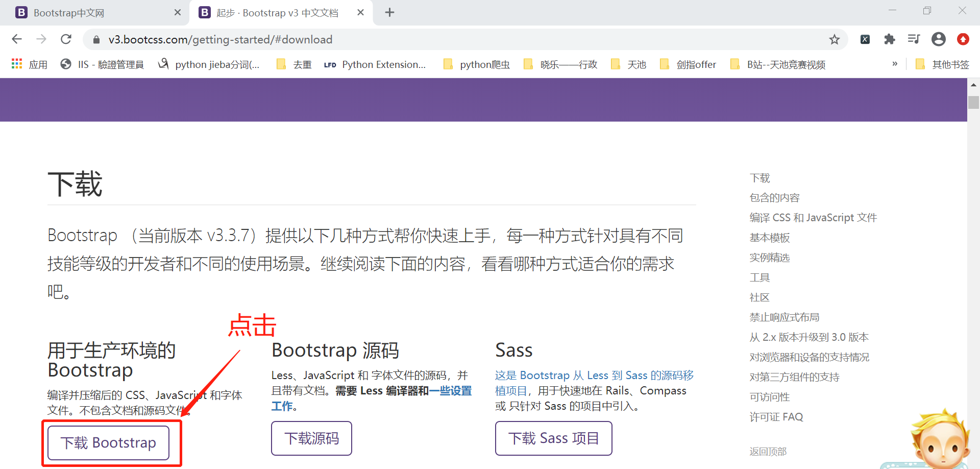Click the Sass section heading

(x=514, y=350)
